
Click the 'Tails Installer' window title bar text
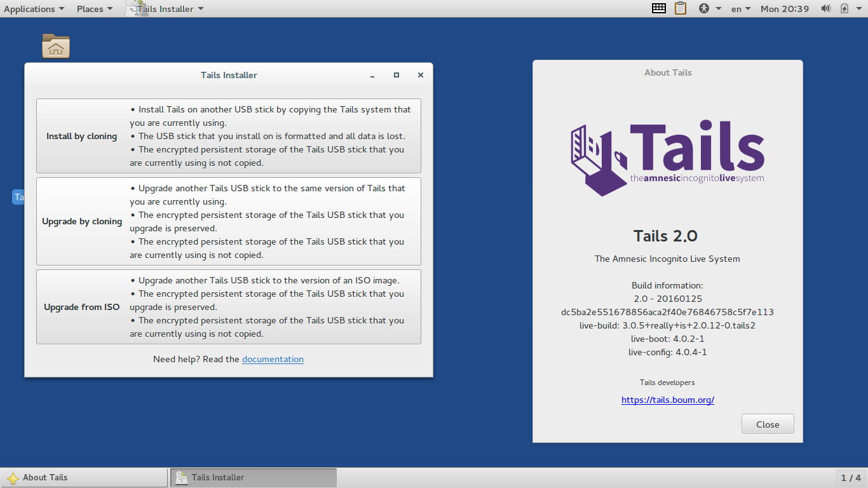(x=229, y=75)
